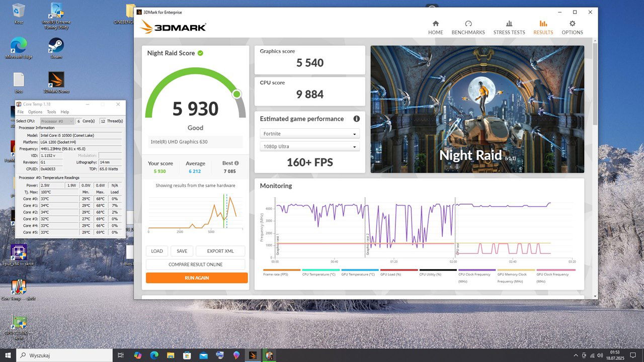The width and height of the screenshot is (644, 362).
Task: Click the Night Raid benchmark artwork
Action: pyautogui.click(x=477, y=109)
